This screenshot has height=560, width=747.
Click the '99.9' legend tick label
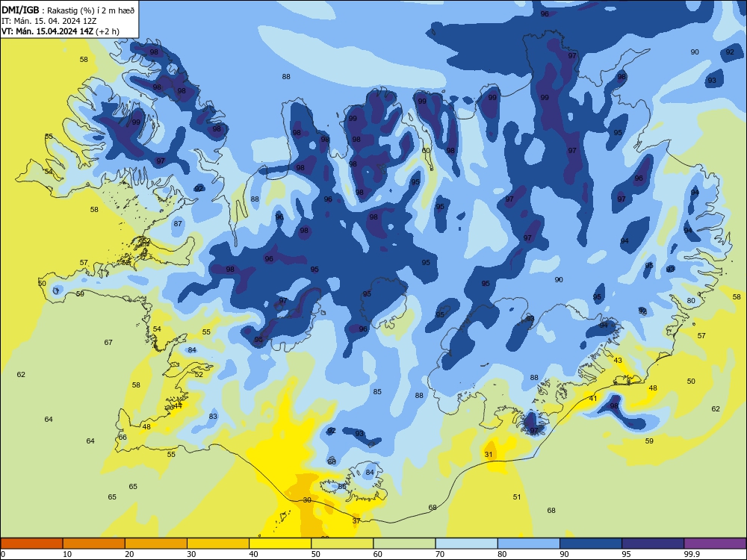tap(691, 554)
